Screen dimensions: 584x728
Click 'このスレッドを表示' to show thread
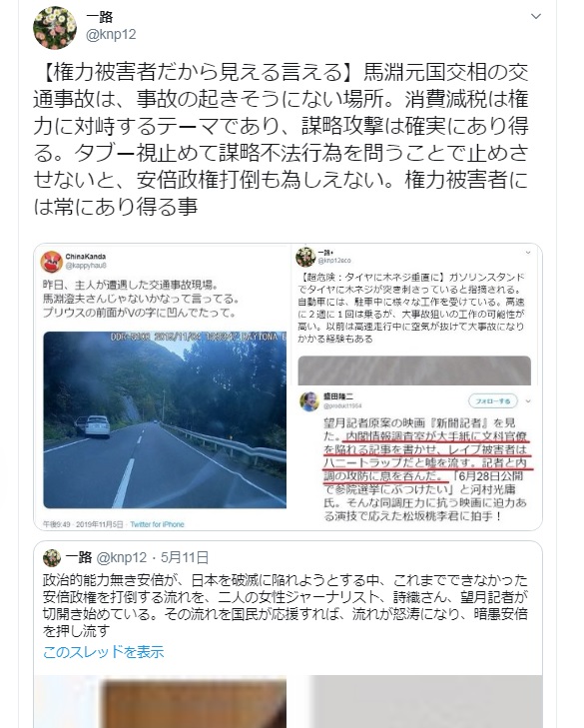(103, 652)
